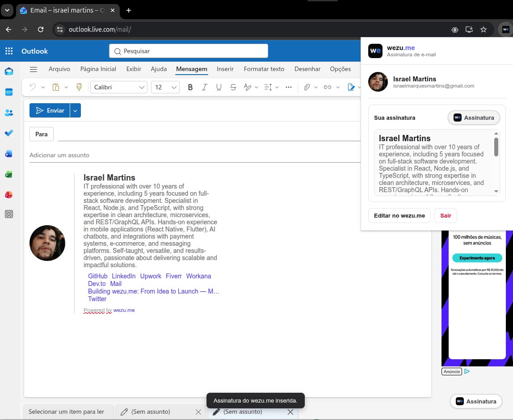Open Excel from the sidebar

tap(9, 174)
